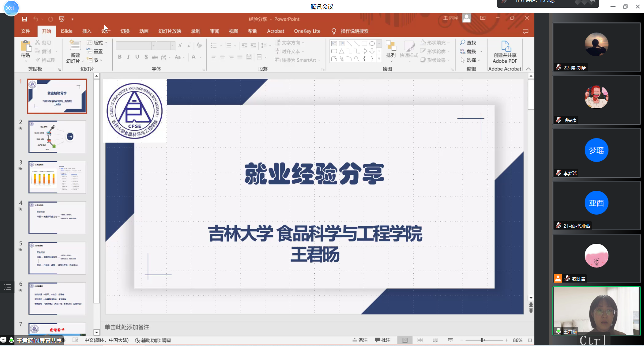Expand the Section (节) dropdown

tap(95, 60)
